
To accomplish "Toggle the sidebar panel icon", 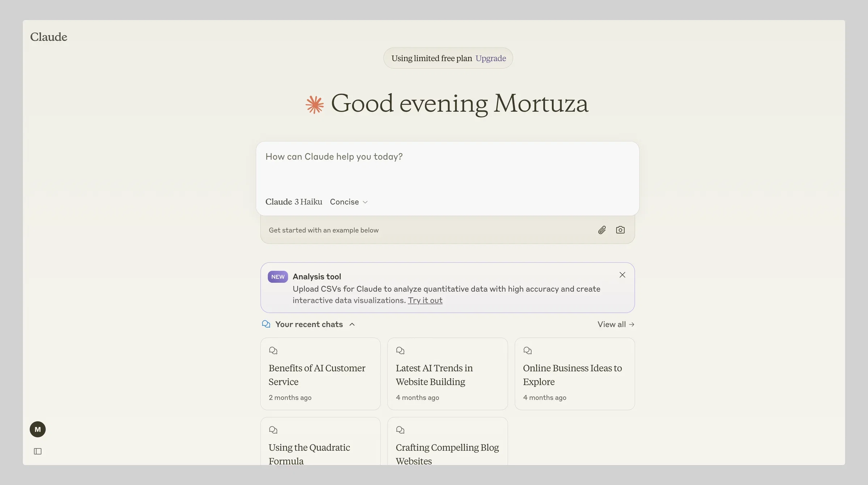I will pos(38,451).
